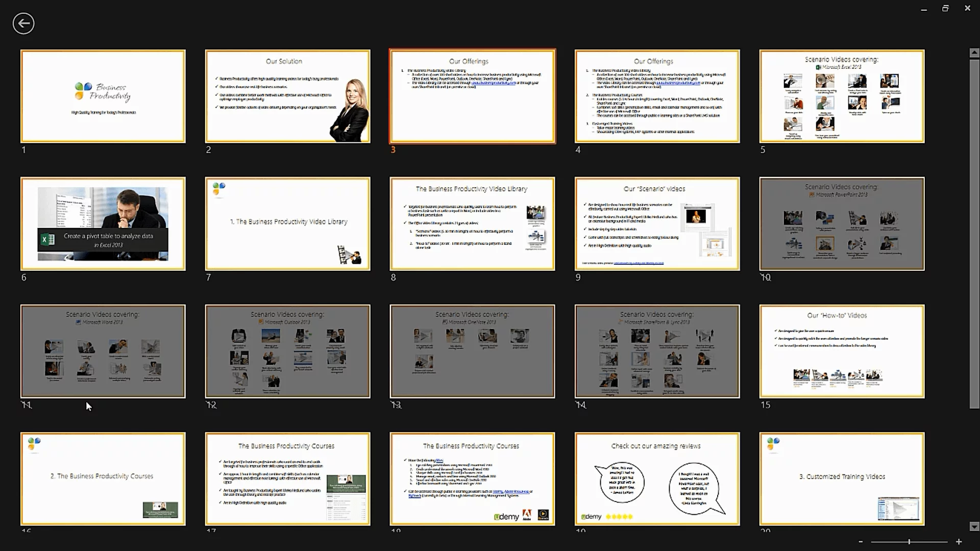Select slide 1 Business Productivity title
Screen dimensions: 980x551
click(103, 96)
